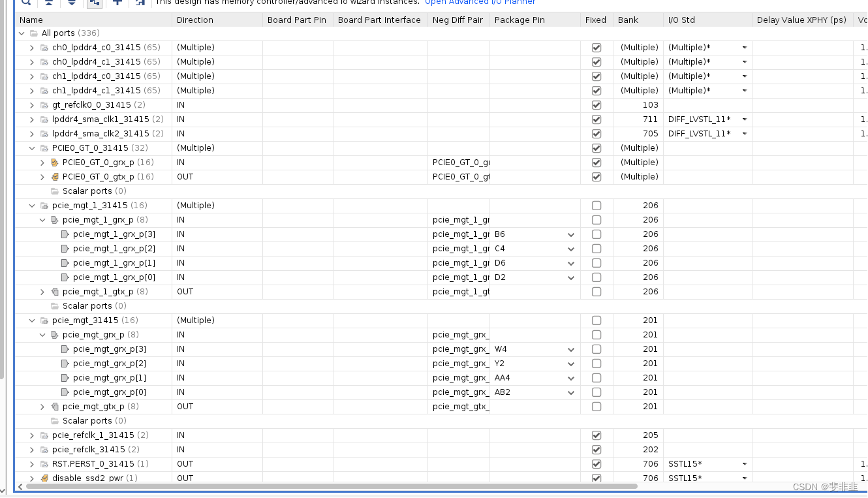Image resolution: width=868 pixels, height=498 pixels.
Task: Collapse the PCIE0_GT_0_31415 node
Action: coord(32,148)
